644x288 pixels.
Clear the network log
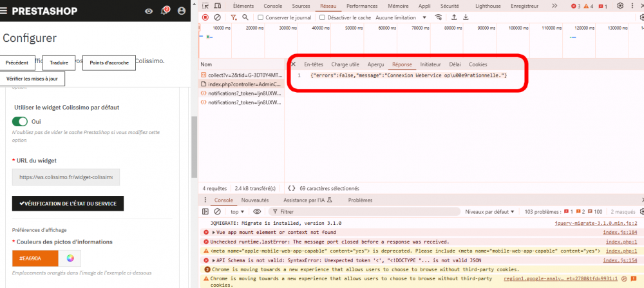[218, 17]
